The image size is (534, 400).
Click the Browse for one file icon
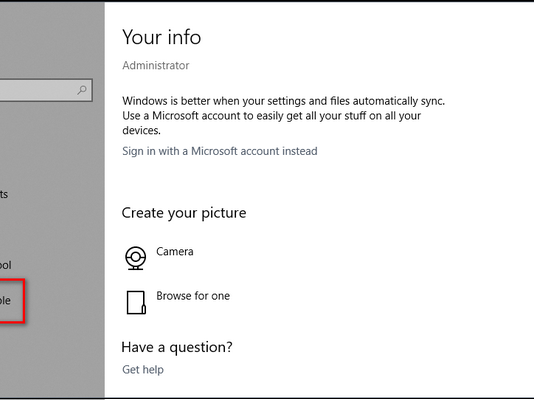click(136, 302)
